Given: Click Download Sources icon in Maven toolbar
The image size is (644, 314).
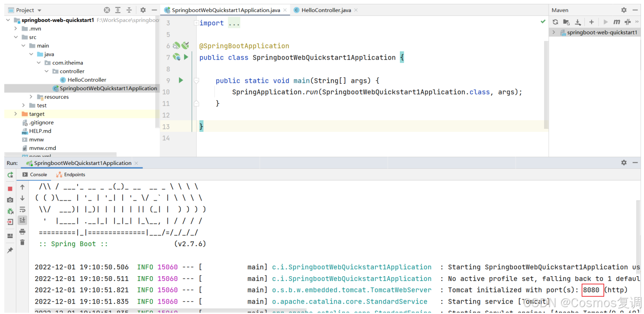Looking at the screenshot, I should pyautogui.click(x=578, y=22).
